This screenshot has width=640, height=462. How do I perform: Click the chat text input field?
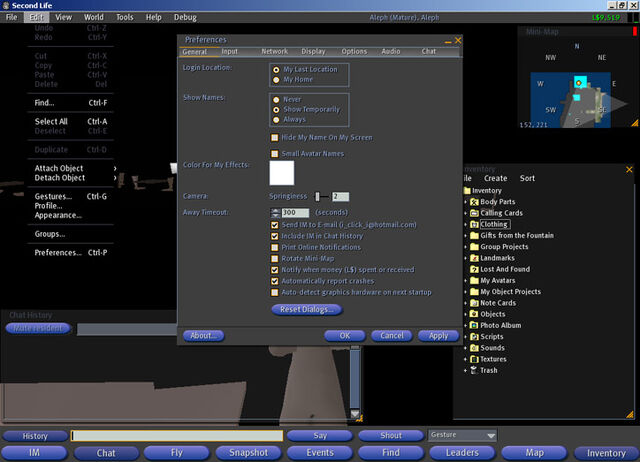click(177, 435)
